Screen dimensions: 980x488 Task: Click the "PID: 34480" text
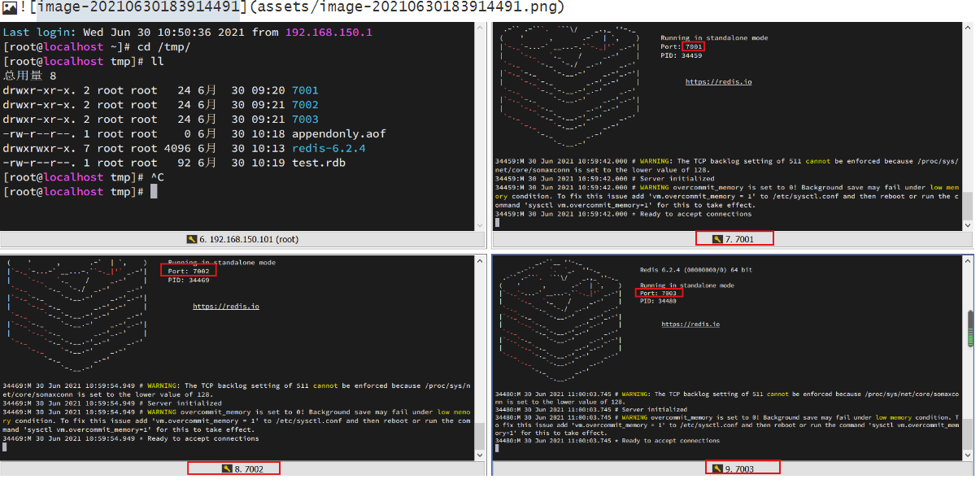tap(659, 301)
